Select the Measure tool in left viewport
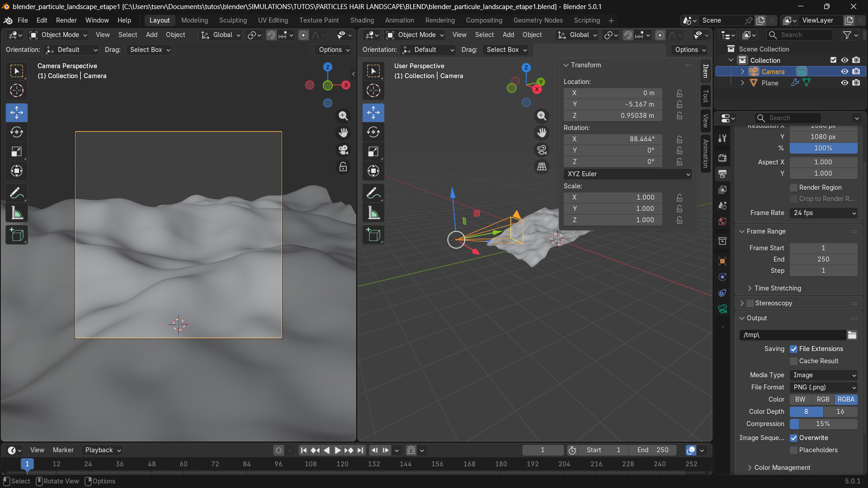 click(17, 213)
